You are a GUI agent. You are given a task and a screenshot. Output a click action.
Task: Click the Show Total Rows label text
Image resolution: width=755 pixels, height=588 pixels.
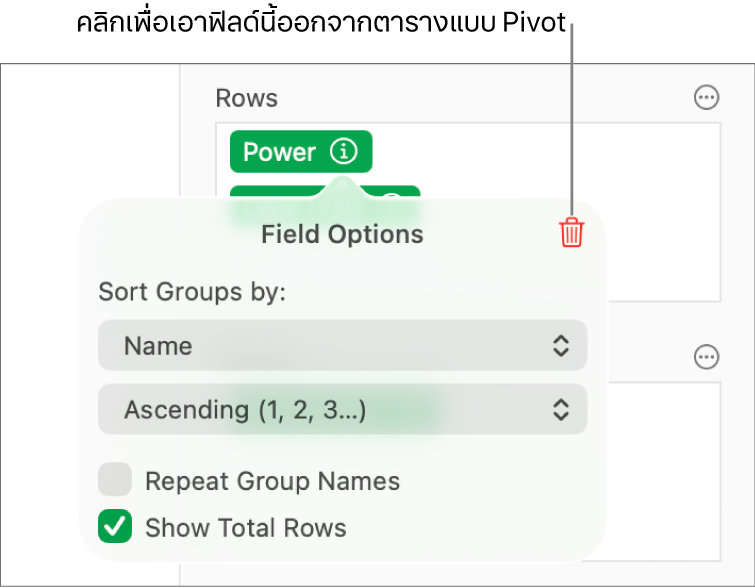[245, 528]
